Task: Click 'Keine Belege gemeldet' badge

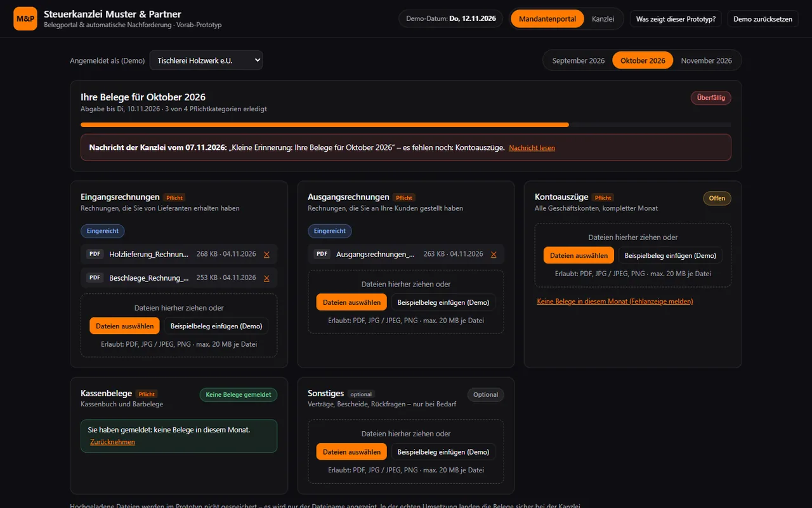Action: [x=239, y=394]
